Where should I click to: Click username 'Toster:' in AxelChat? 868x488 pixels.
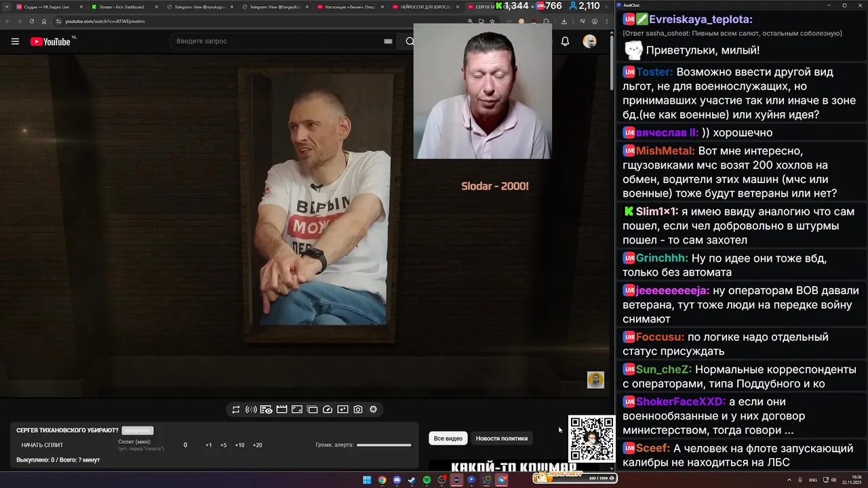point(654,72)
